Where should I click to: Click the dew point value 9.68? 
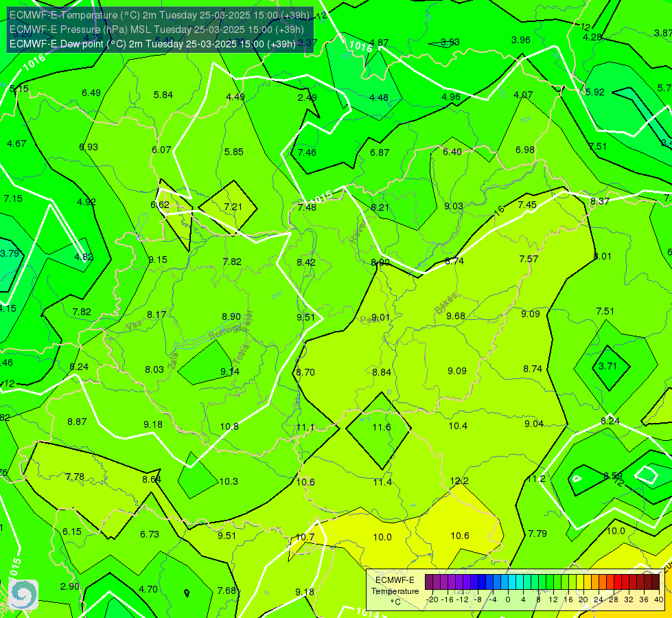tap(456, 316)
